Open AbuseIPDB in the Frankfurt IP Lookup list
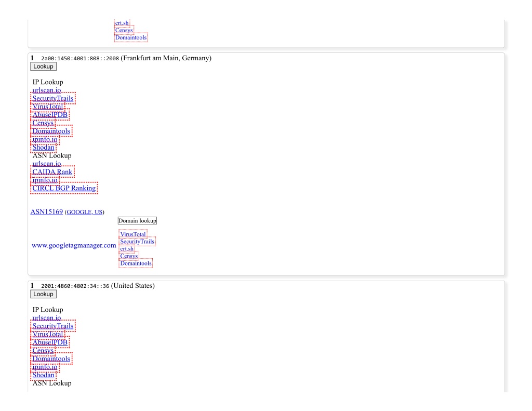Screen dimensions: 532x411 [x=50, y=115]
